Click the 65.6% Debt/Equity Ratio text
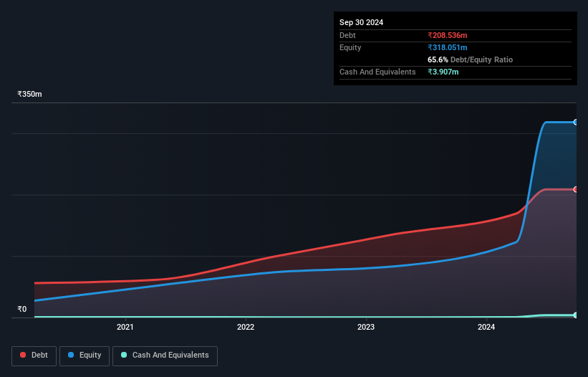 pyautogui.click(x=471, y=59)
